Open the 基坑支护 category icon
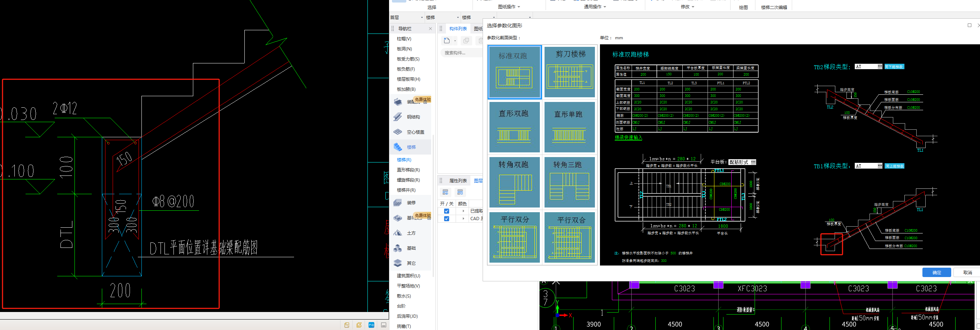 pyautogui.click(x=398, y=218)
